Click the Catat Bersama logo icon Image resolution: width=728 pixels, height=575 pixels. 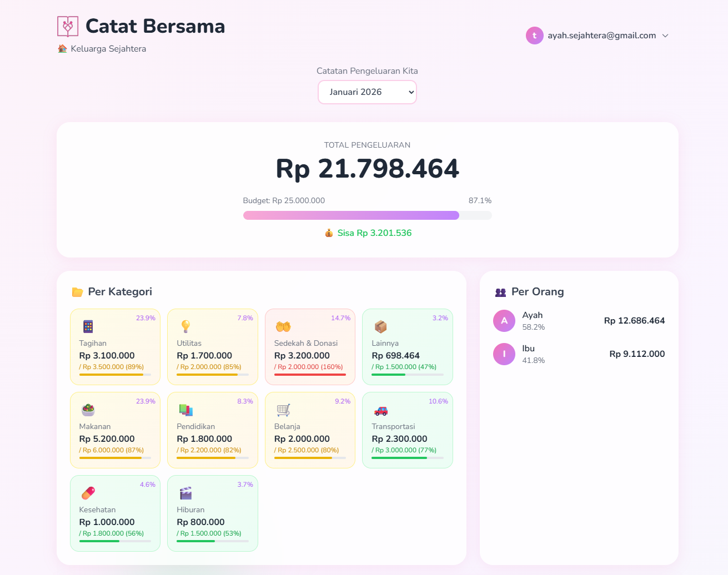pos(67,26)
